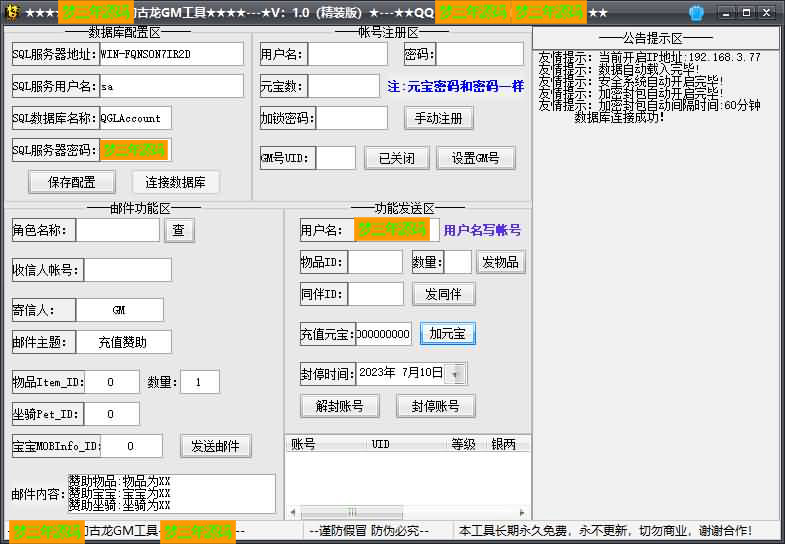Image resolution: width=785 pixels, height=544 pixels.
Task: Focus the 寄信人 field containing GM
Action: (119, 310)
